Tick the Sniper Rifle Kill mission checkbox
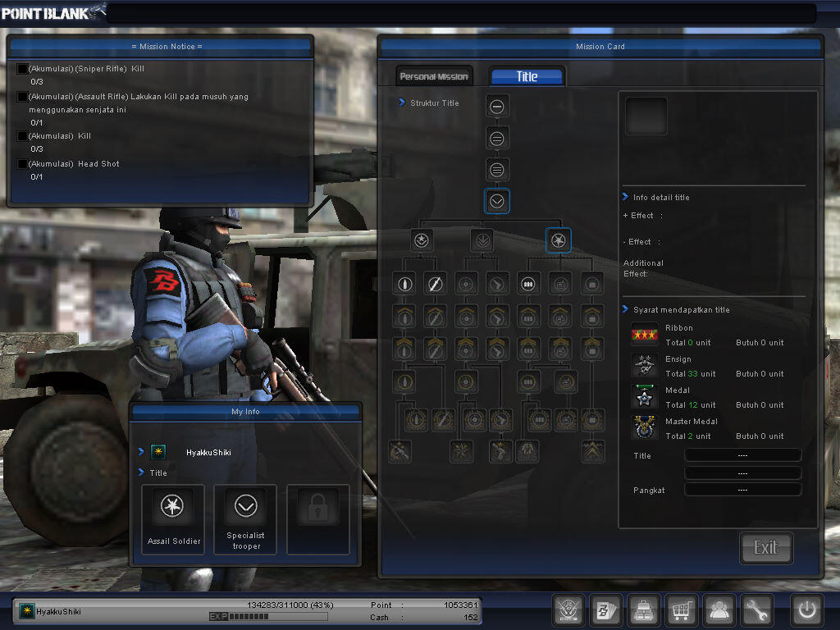This screenshot has height=630, width=840. [x=22, y=69]
